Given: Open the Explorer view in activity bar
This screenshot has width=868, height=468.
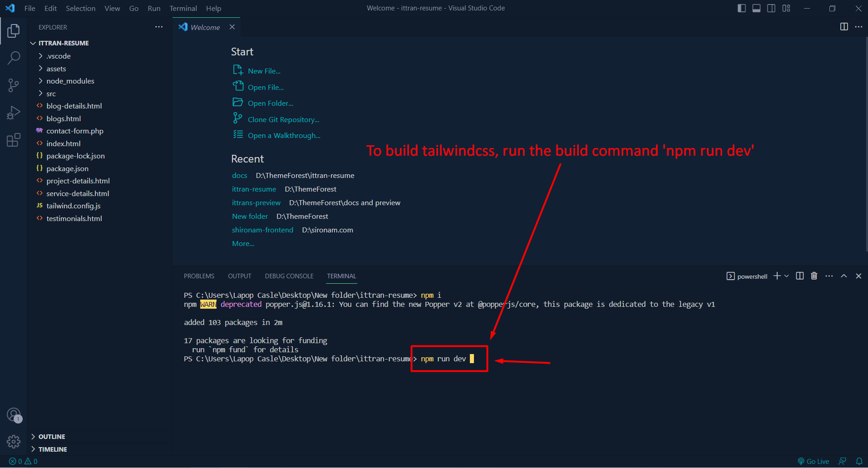Looking at the screenshot, I should (x=14, y=31).
